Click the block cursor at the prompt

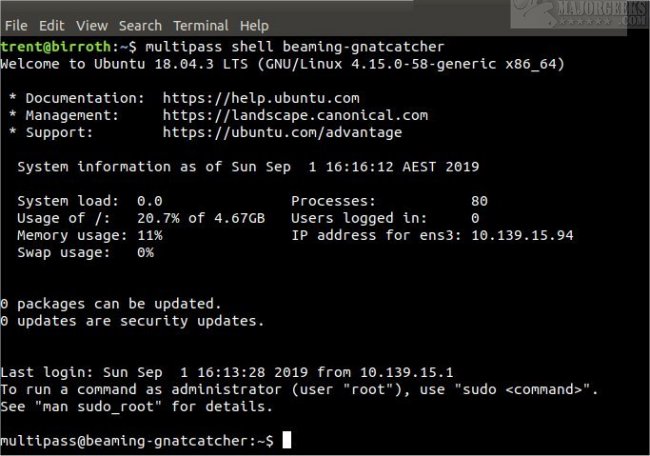click(x=287, y=440)
